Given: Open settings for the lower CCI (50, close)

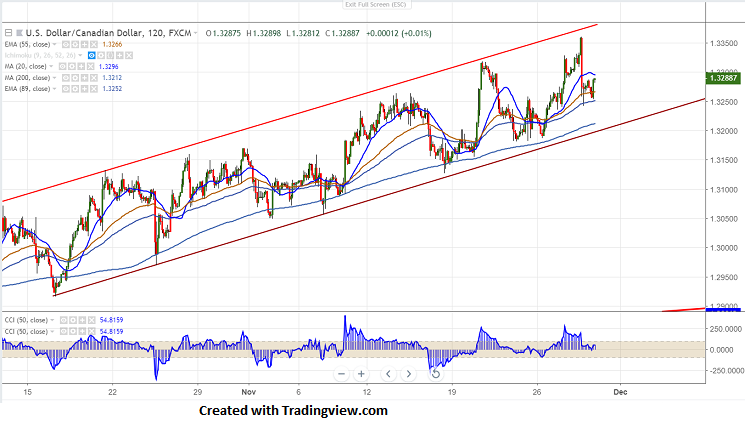Looking at the screenshot, I should click(73, 331).
